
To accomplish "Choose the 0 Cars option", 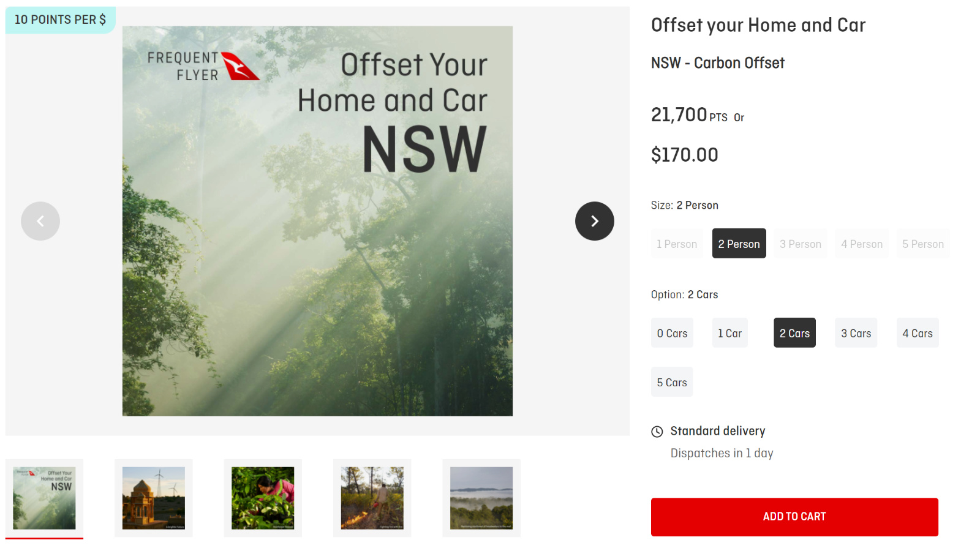I will (672, 333).
